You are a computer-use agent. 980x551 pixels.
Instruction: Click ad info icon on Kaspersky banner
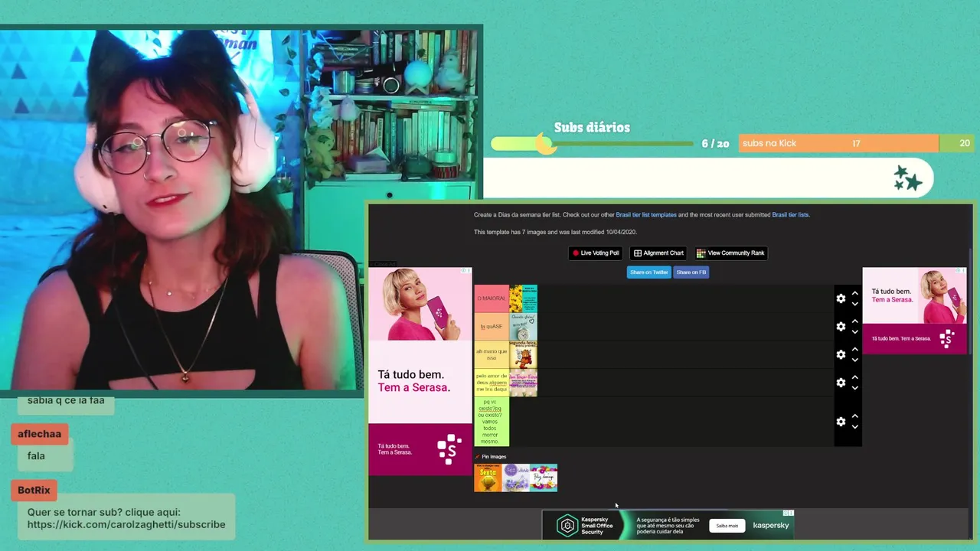(x=786, y=513)
